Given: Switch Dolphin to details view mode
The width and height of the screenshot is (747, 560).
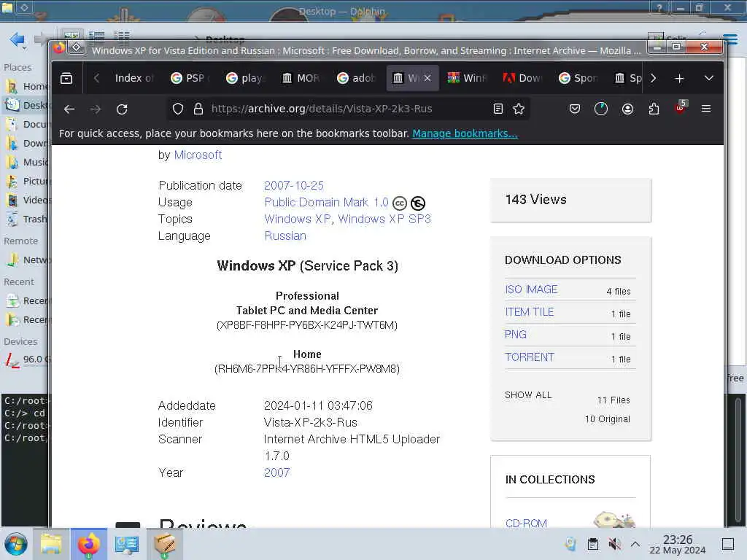Looking at the screenshot, I should point(122,37).
